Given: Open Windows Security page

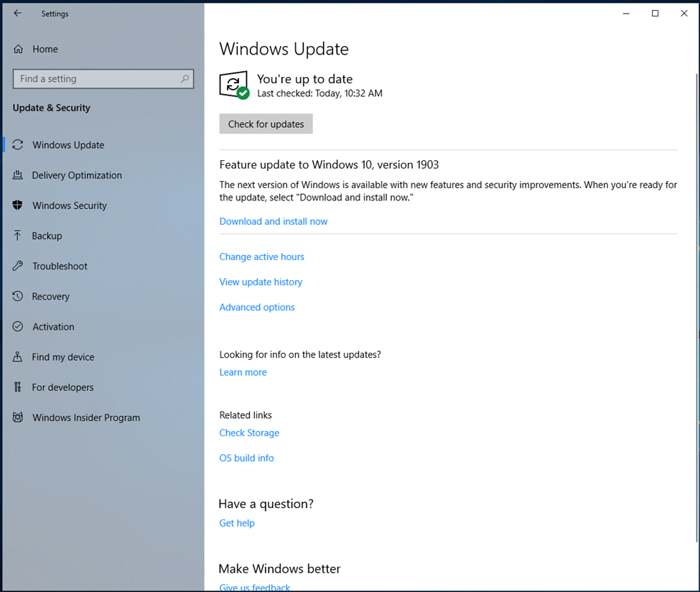Looking at the screenshot, I should (103, 205).
